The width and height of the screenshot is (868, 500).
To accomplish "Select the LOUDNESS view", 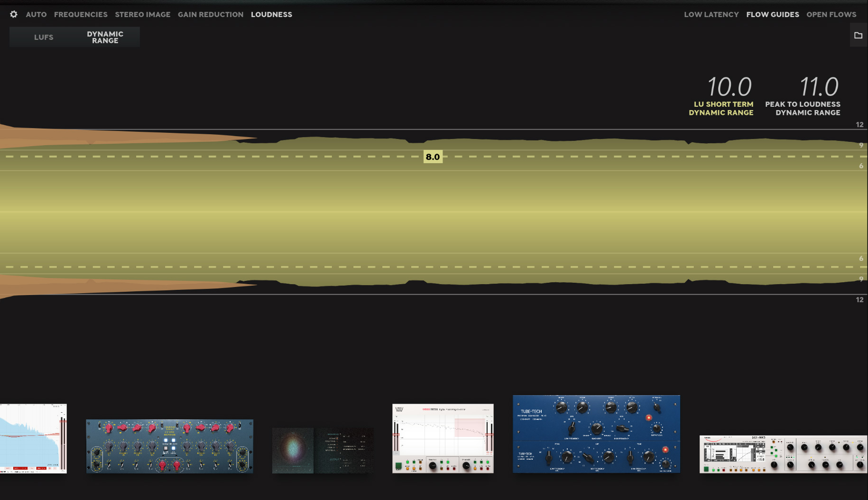I will (x=271, y=14).
